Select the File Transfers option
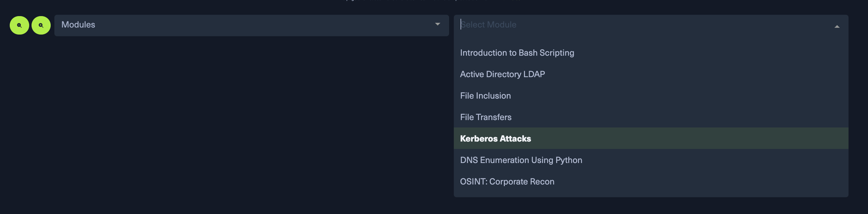Image resolution: width=868 pixels, height=214 pixels. pyautogui.click(x=486, y=117)
